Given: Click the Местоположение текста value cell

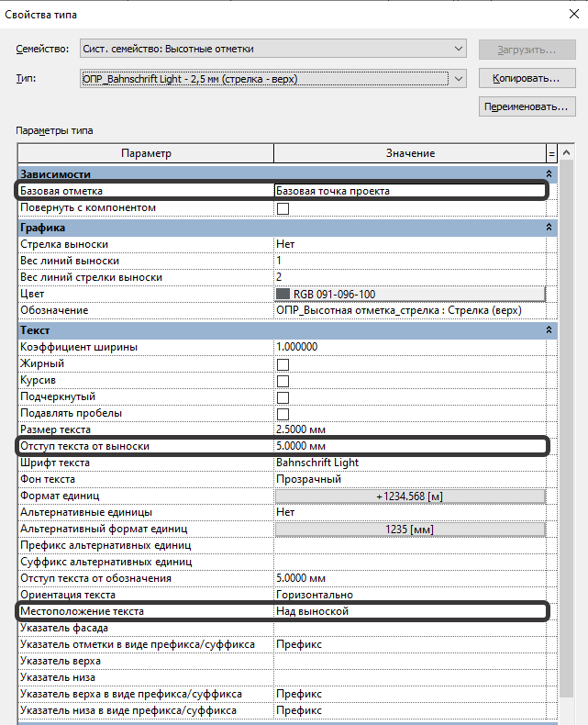Looking at the screenshot, I should 410,611.
